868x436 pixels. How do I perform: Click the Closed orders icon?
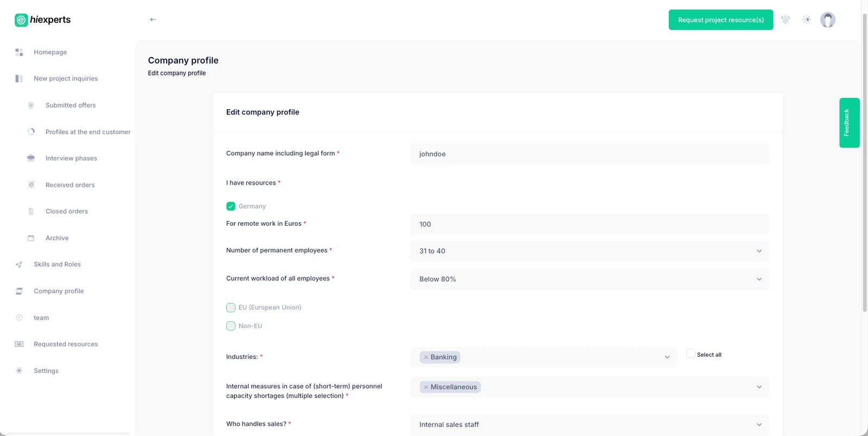[x=31, y=211]
